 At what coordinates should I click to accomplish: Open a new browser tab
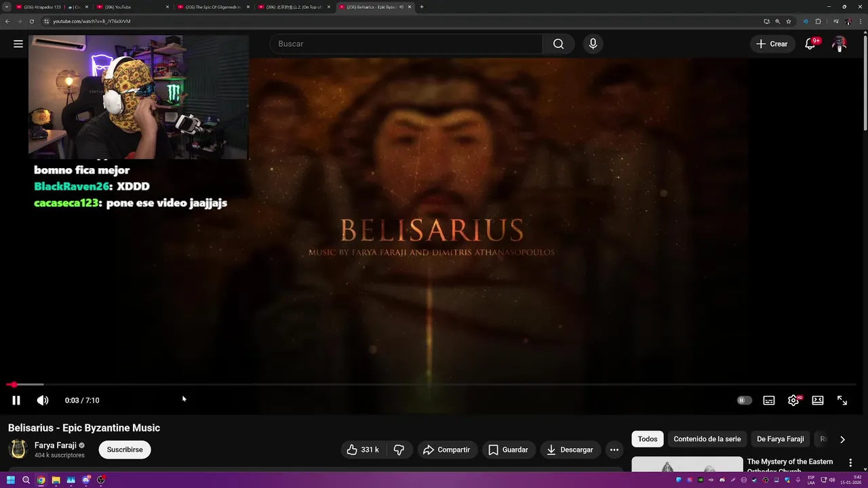pos(422,7)
